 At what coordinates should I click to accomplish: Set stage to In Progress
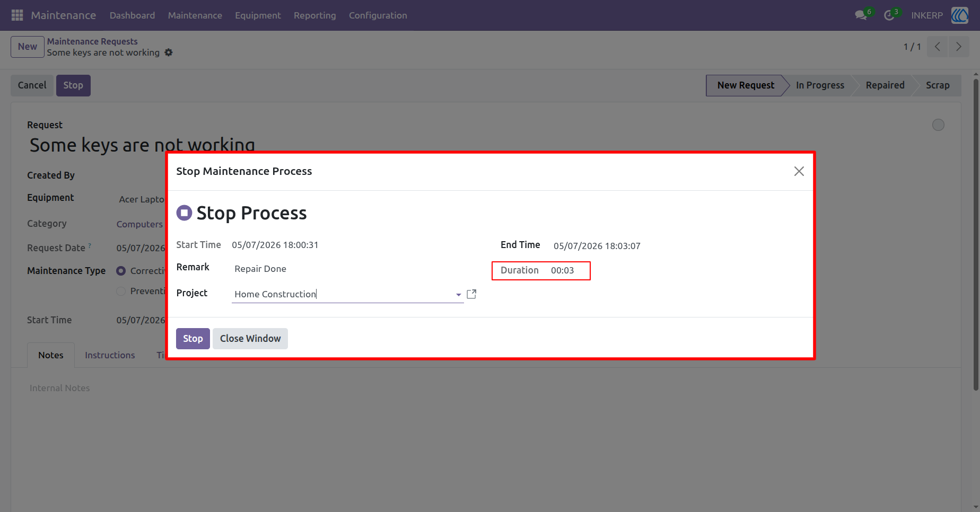coord(820,85)
